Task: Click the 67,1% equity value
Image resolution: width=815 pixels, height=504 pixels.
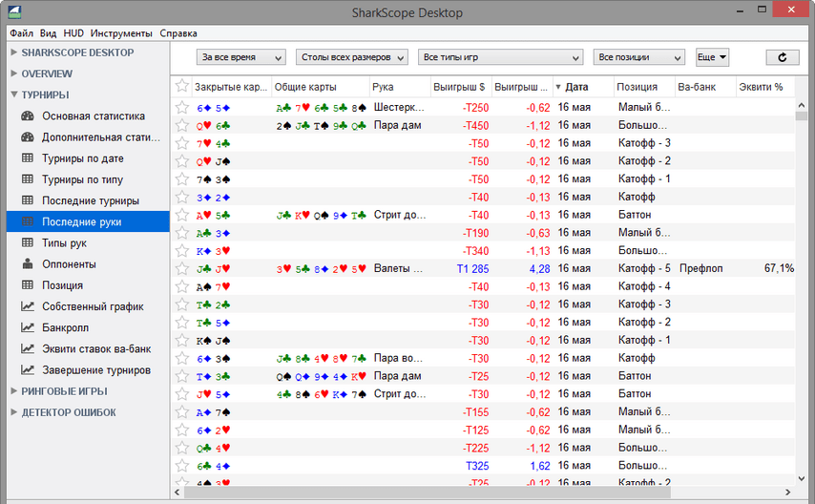Action: 779,268
